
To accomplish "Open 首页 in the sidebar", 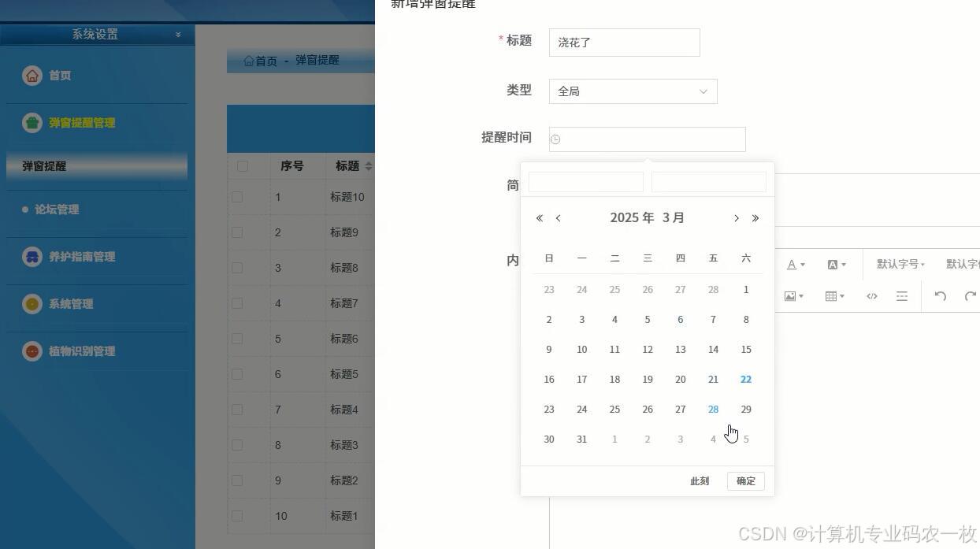I will tap(60, 76).
